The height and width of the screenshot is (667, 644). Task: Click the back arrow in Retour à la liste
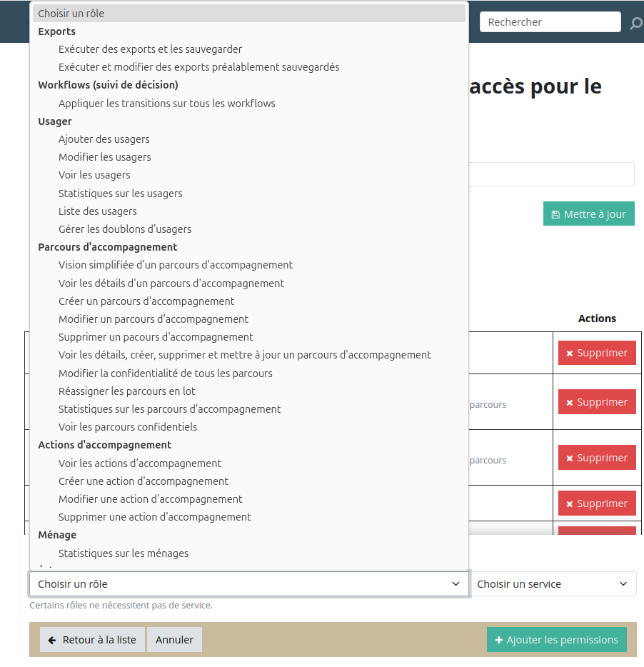click(x=52, y=640)
